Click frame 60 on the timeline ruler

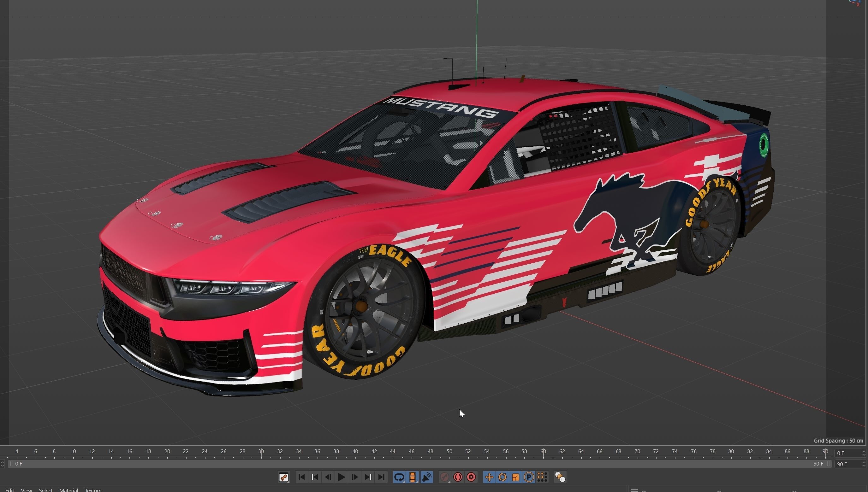(543, 451)
